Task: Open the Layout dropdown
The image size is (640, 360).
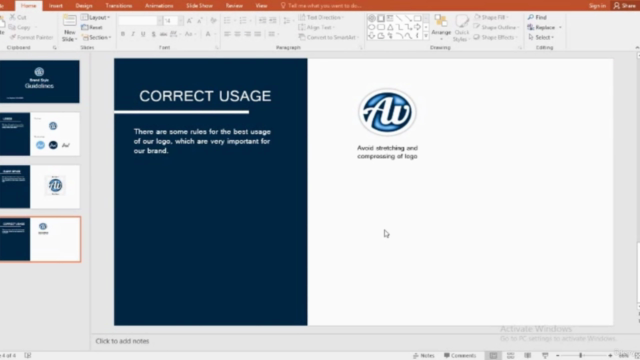Action: pos(96,18)
